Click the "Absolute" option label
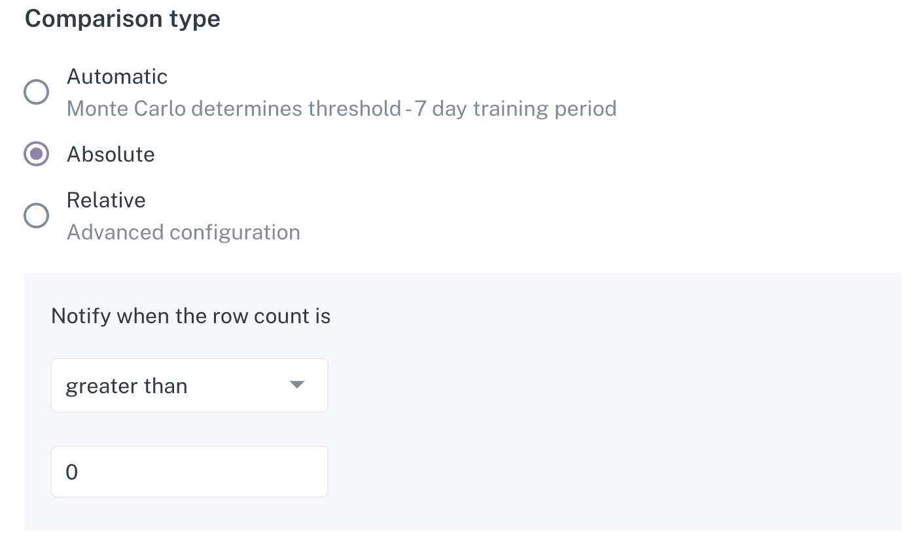 pyautogui.click(x=111, y=154)
